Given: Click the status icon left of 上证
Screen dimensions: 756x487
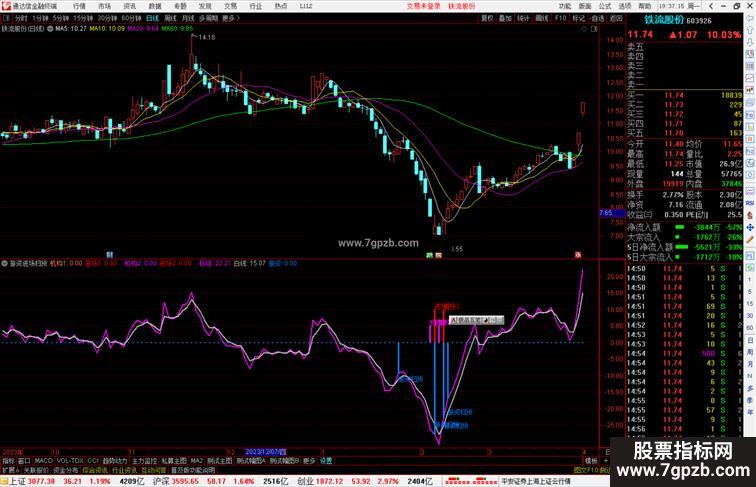Looking at the screenshot, I should 4,481.
